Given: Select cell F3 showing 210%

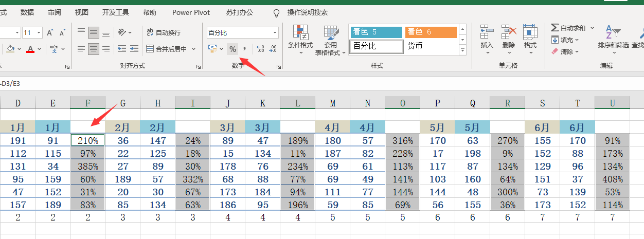Looking at the screenshot, I should [x=88, y=140].
